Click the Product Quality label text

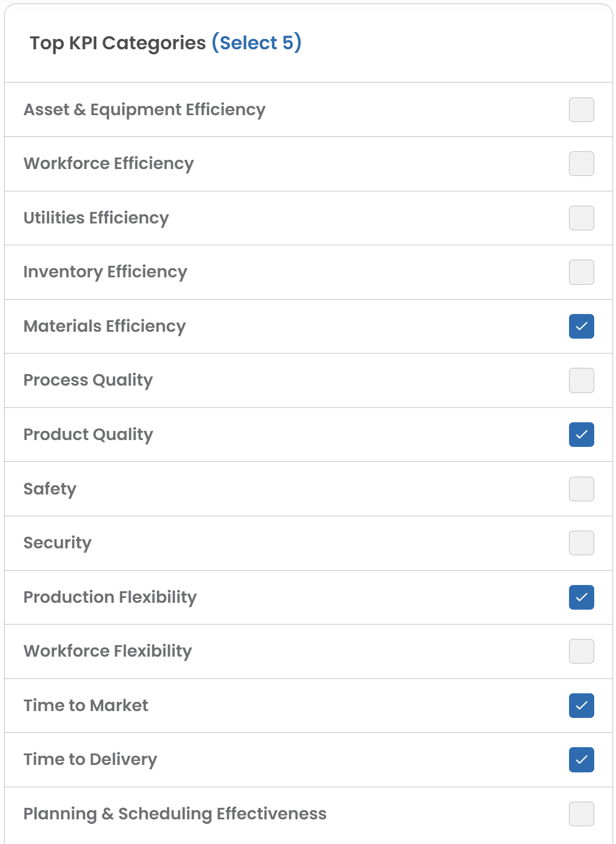click(x=88, y=434)
